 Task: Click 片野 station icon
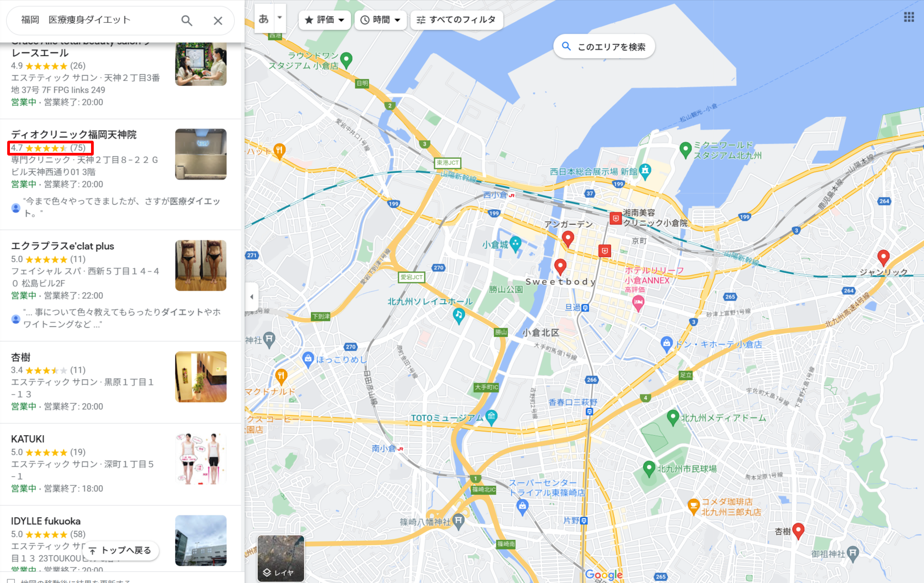584,521
